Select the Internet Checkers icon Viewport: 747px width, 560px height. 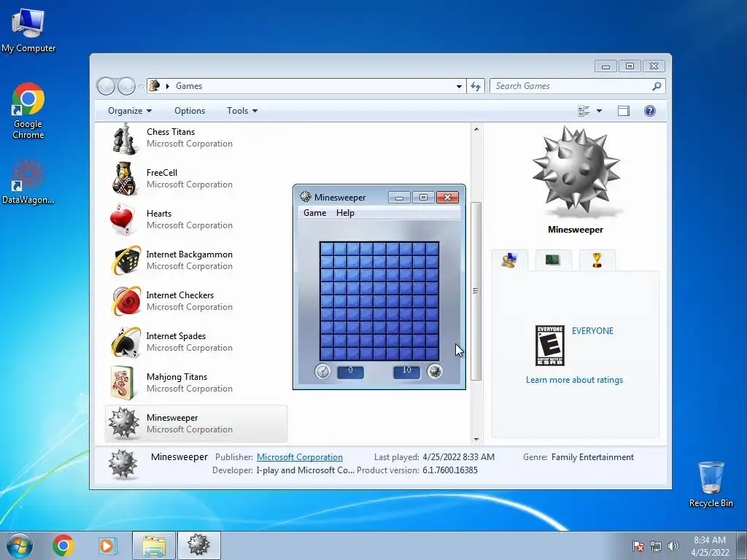point(125,301)
